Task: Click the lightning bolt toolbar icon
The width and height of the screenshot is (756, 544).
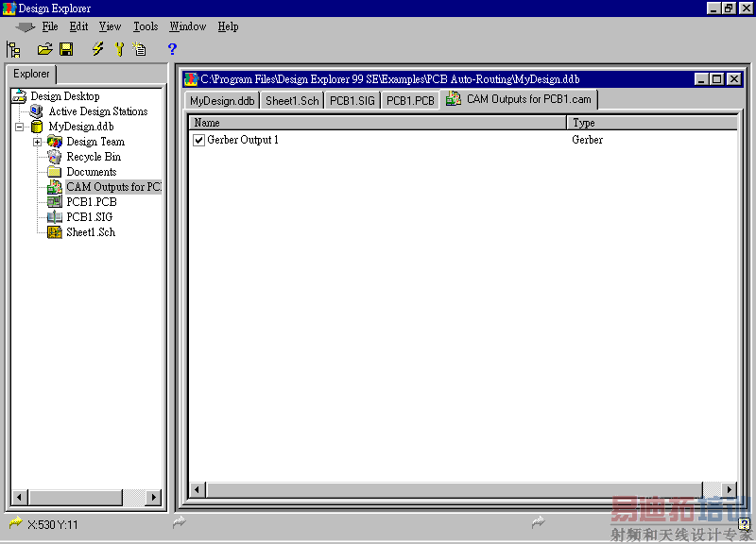Action: [98, 49]
